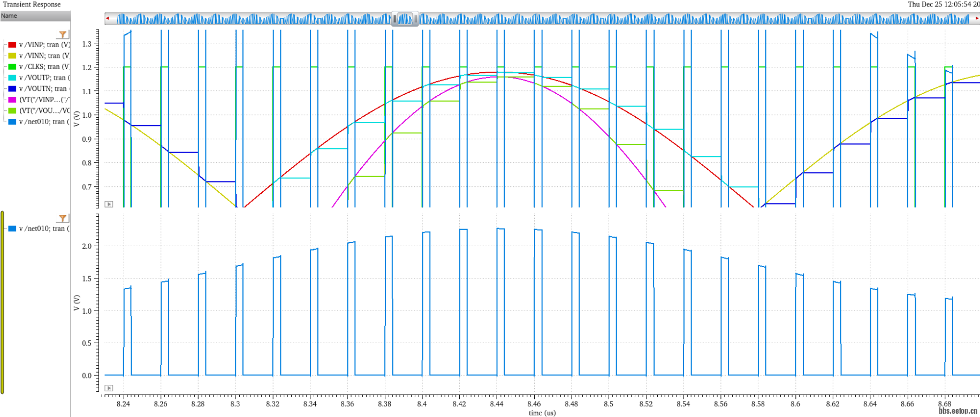Click the top strip's orange filter funnel icon

point(63,35)
